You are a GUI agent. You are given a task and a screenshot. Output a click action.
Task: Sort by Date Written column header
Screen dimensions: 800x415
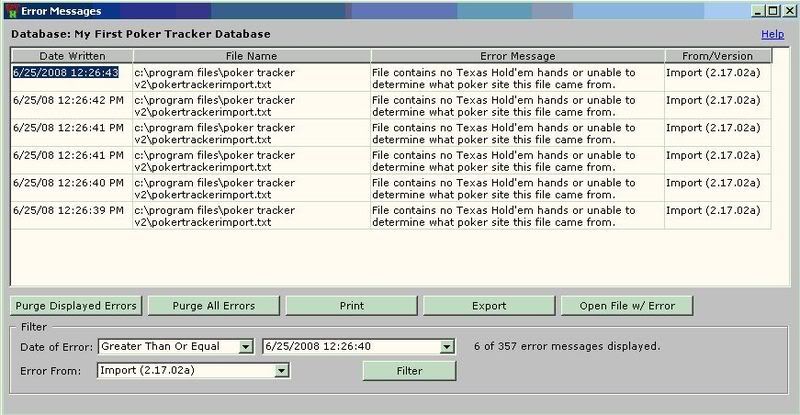coord(70,56)
